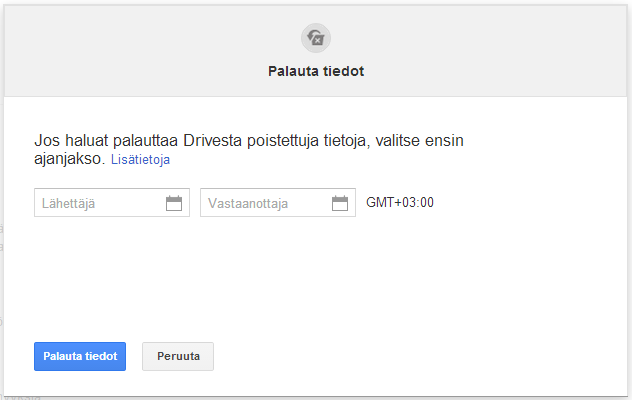Open the calendar picker in the Lähettäjä field
This screenshot has width=632, height=400.
(x=174, y=203)
